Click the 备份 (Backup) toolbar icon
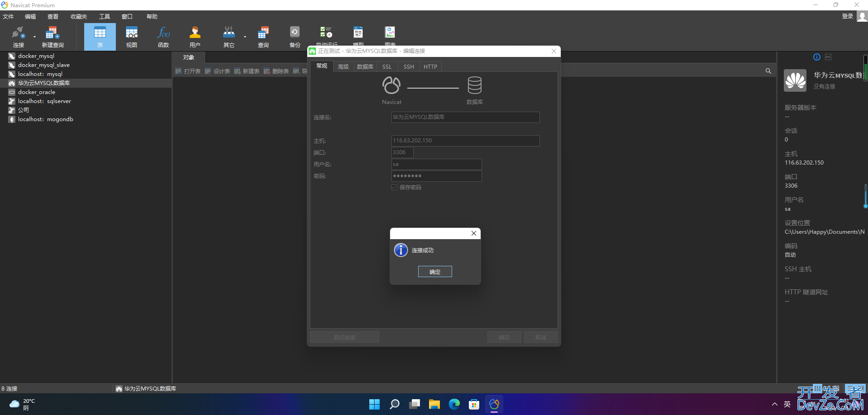Screen dimensions: 868x415 coord(295,37)
